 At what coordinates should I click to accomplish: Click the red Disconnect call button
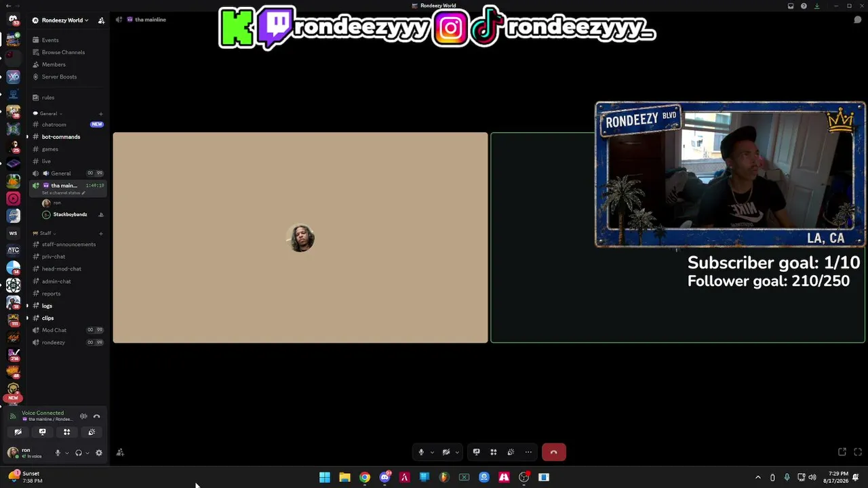point(553,452)
